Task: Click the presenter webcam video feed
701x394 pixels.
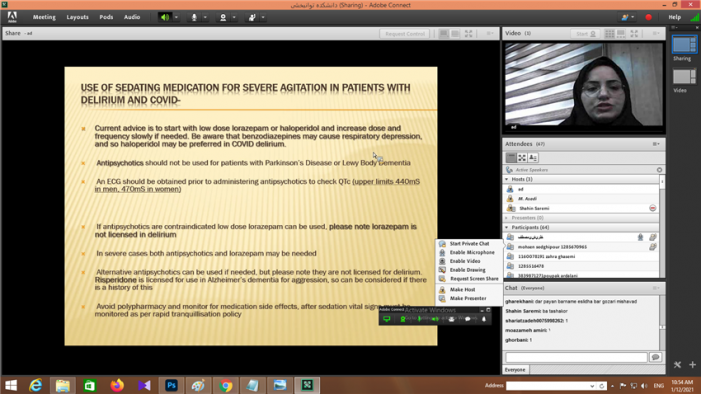Action: tap(583, 86)
